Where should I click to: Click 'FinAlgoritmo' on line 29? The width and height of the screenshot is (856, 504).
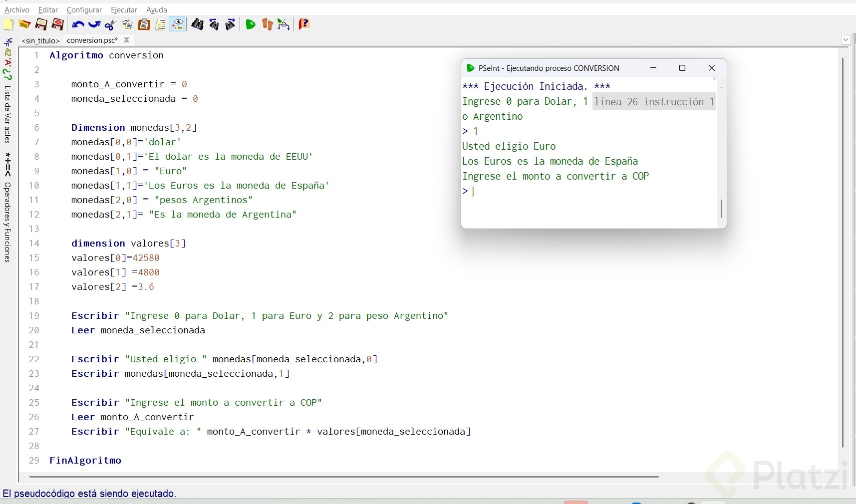(x=85, y=461)
